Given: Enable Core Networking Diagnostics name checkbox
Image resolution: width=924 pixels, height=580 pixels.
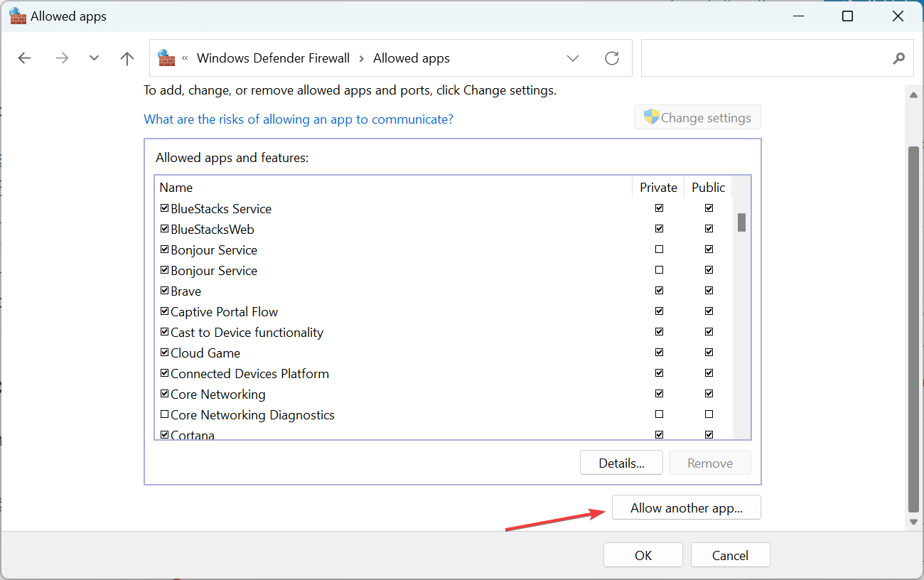Looking at the screenshot, I should click(x=165, y=414).
